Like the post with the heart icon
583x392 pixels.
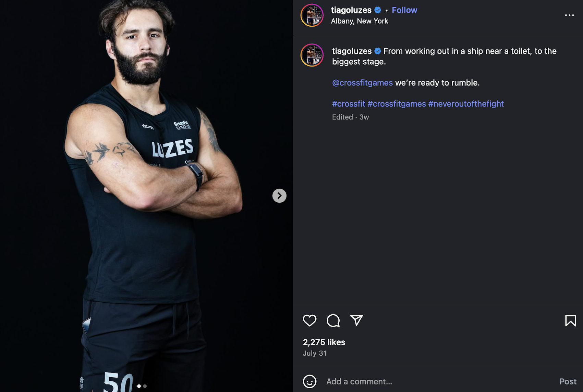309,320
